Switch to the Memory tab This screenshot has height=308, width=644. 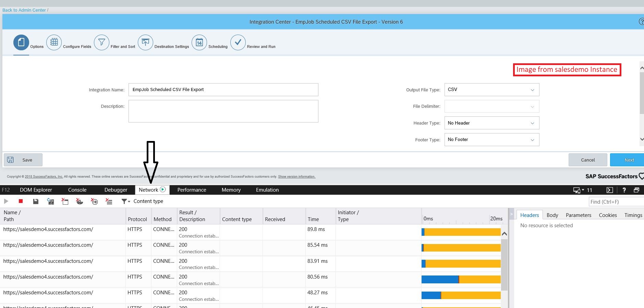231,190
